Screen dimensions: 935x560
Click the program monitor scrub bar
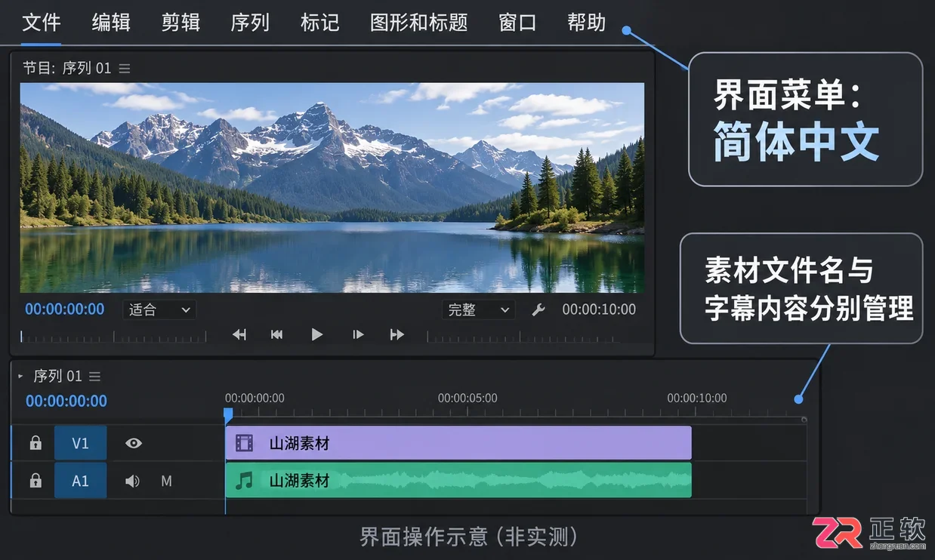click(x=113, y=336)
